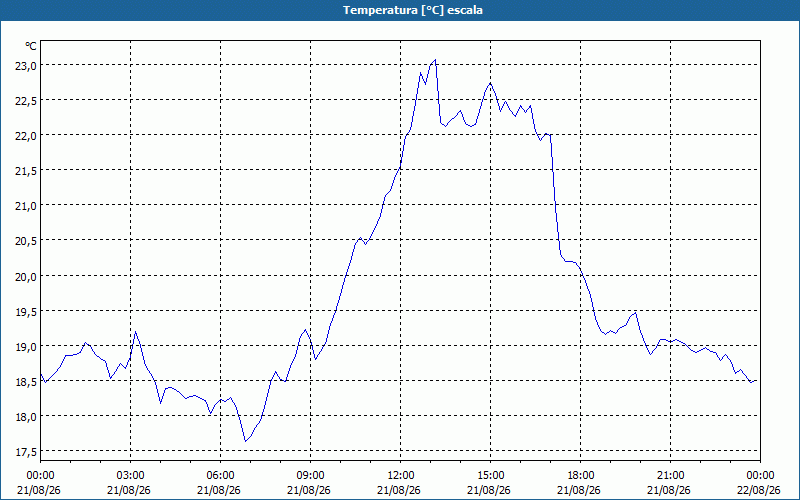Click the 12:00 time axis label
The height and width of the screenshot is (500, 800).
(401, 475)
